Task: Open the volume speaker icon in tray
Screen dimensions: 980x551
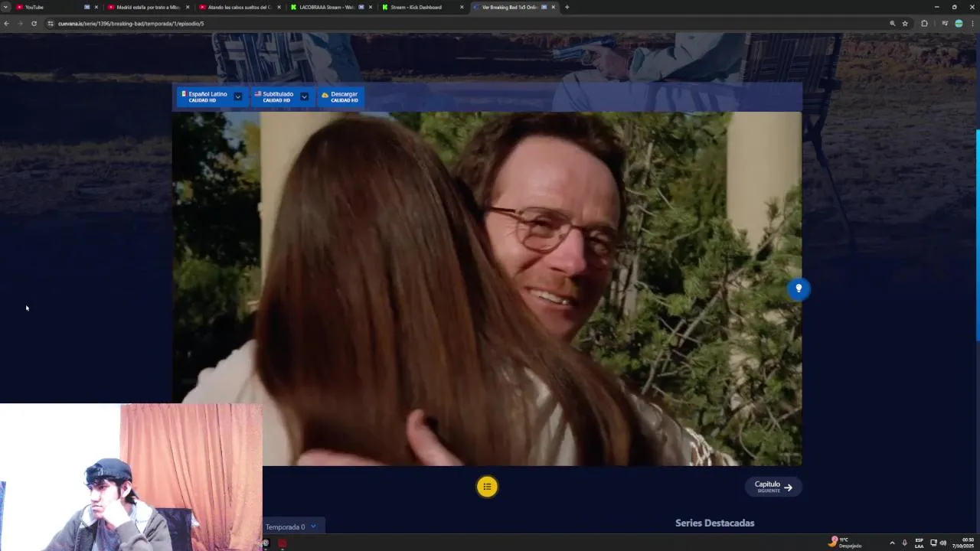Action: 942,543
